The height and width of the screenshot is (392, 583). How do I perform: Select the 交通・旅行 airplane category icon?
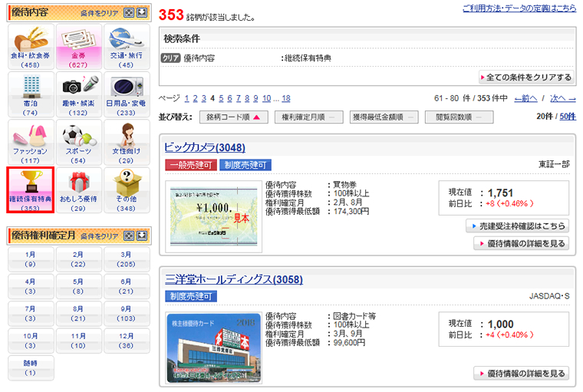127,47
